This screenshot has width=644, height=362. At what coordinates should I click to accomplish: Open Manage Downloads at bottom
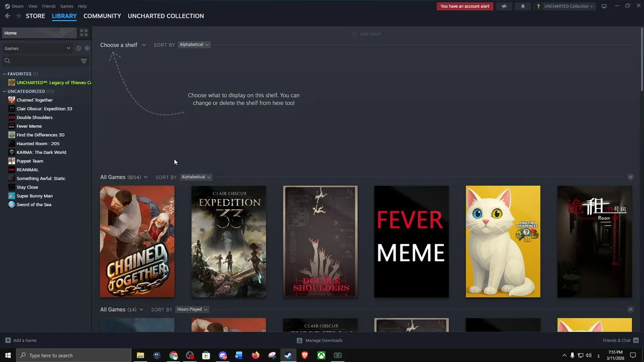point(320,340)
